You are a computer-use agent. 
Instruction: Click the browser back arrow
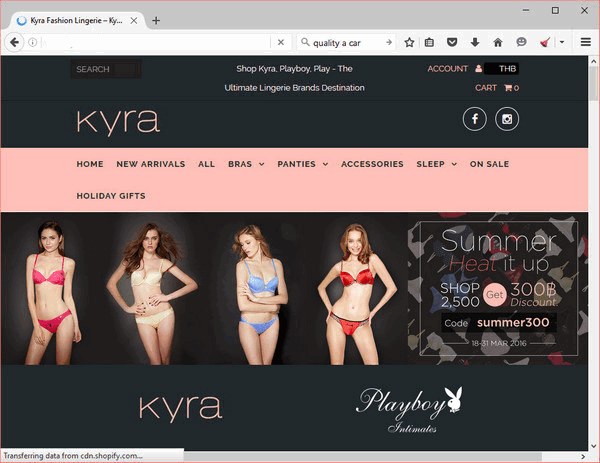(x=15, y=43)
